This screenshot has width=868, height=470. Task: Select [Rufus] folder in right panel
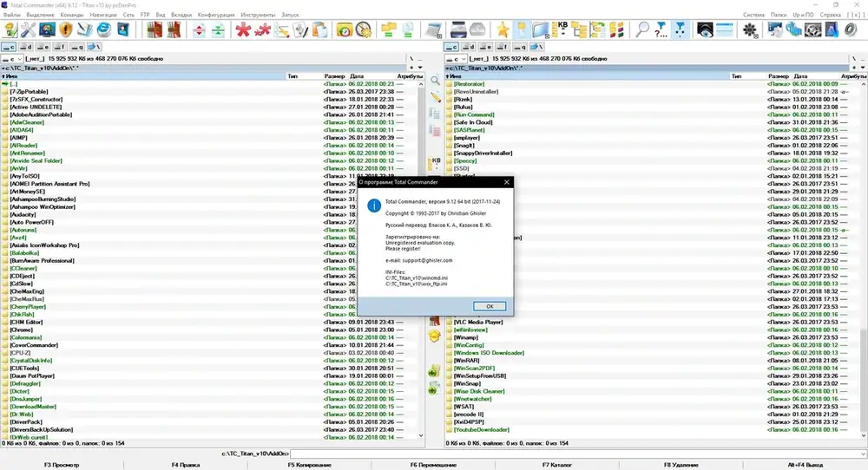463,107
